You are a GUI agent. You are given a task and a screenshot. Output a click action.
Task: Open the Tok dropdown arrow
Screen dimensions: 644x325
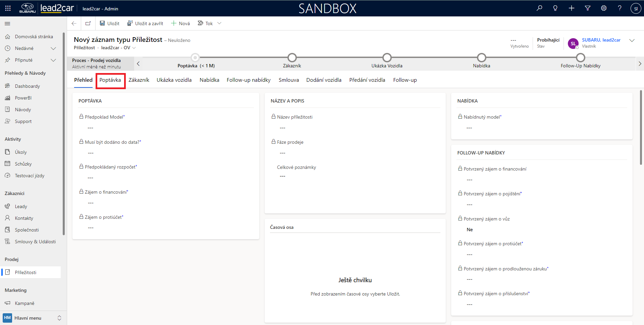219,23
